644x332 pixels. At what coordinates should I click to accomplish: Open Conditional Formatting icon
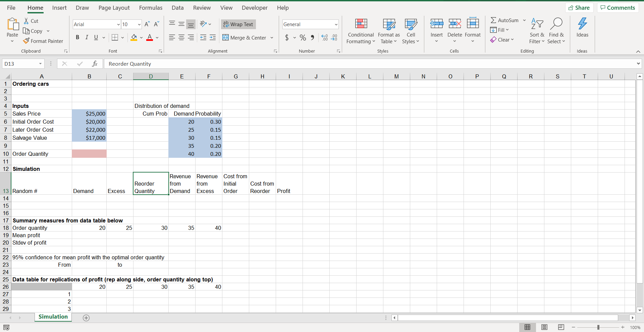[x=361, y=23]
